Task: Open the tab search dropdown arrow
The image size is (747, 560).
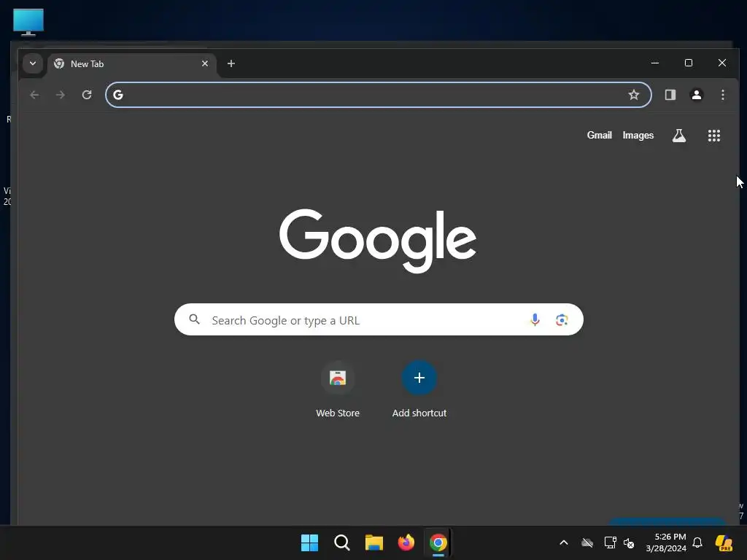Action: (32, 63)
